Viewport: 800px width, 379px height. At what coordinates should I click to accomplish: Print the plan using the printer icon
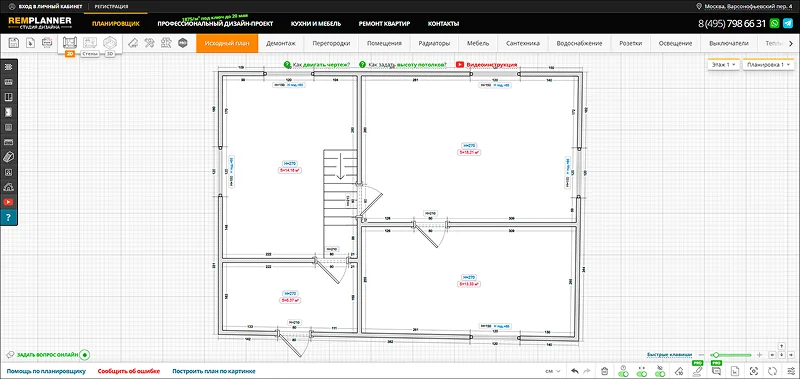pos(47,43)
